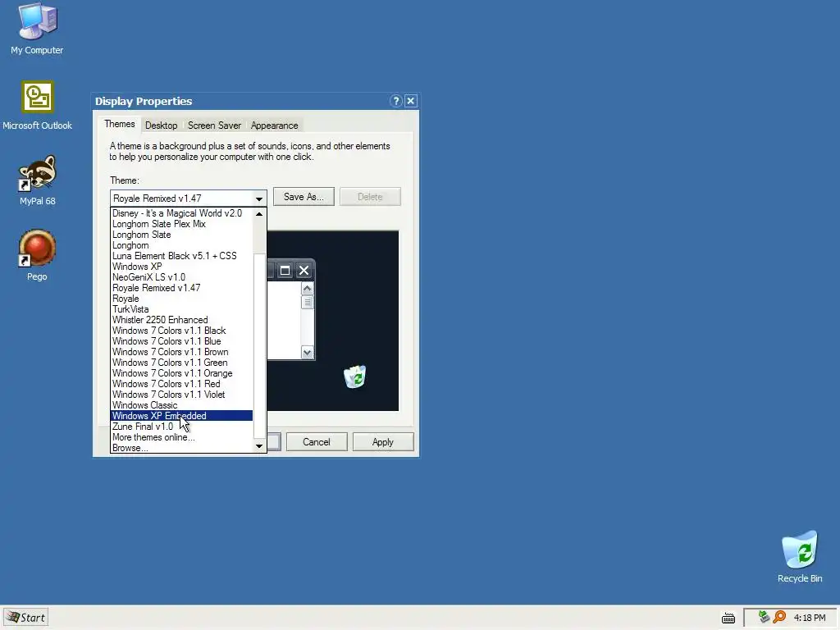The width and height of the screenshot is (840, 630).
Task: Collapse the Theme combo box arrow
Action: [258, 199]
